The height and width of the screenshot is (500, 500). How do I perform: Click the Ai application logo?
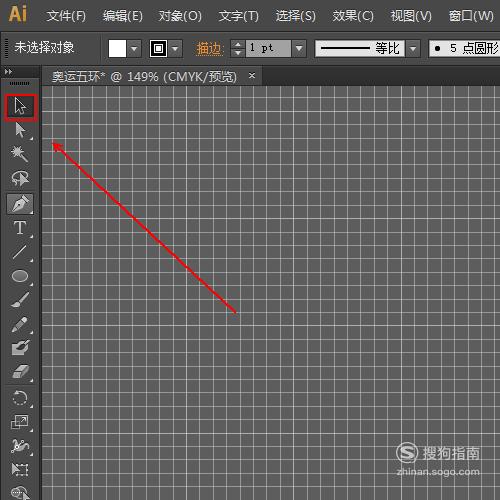pos(18,14)
